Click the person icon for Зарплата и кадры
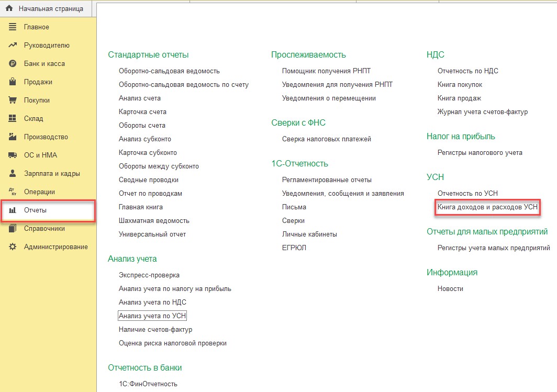Image resolution: width=557 pixels, height=392 pixels. point(13,173)
